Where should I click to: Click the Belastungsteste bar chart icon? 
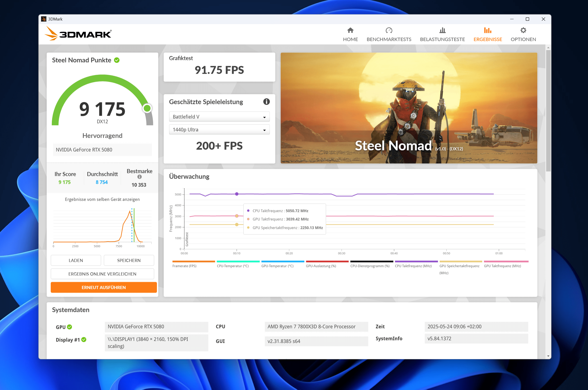click(x=442, y=30)
